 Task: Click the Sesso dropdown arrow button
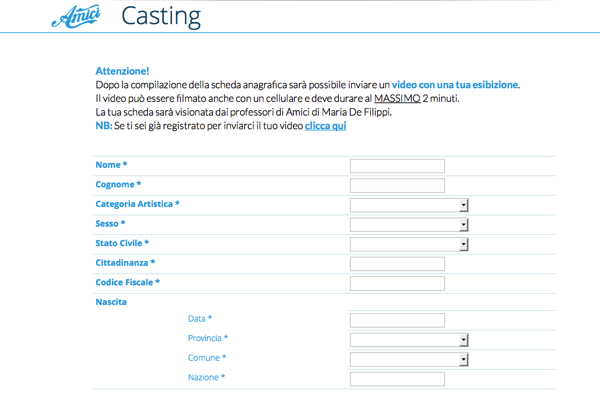pyautogui.click(x=464, y=224)
